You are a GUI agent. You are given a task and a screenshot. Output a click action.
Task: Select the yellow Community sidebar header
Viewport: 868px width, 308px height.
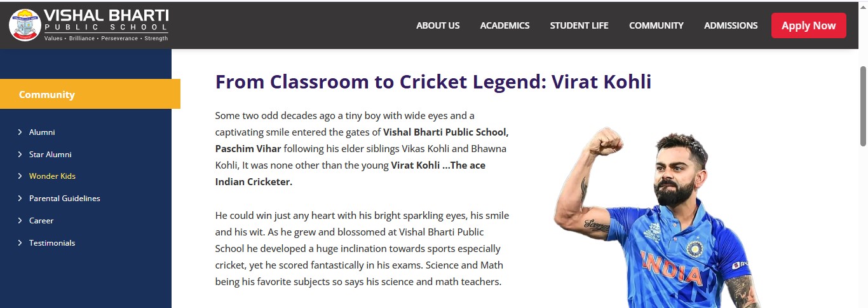point(90,94)
